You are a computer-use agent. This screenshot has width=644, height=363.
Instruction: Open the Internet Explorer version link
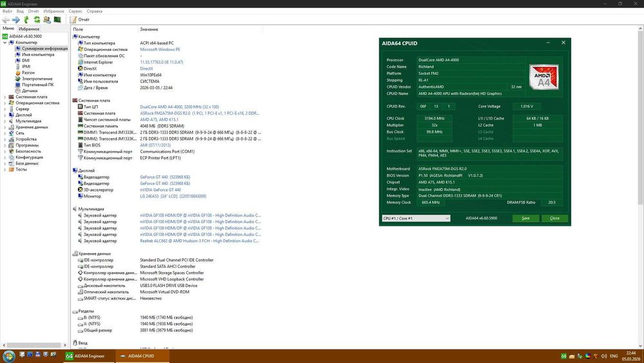click(162, 62)
